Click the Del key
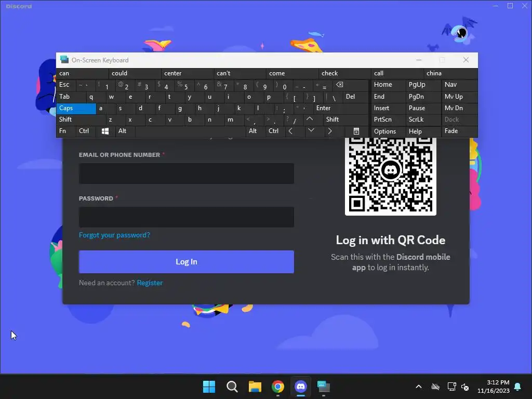The height and width of the screenshot is (399, 532). point(355,97)
